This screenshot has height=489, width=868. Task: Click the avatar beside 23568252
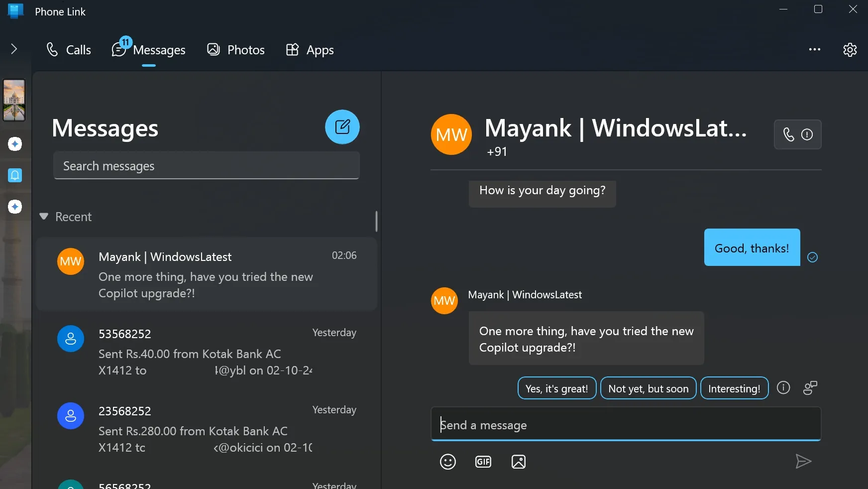(71, 416)
